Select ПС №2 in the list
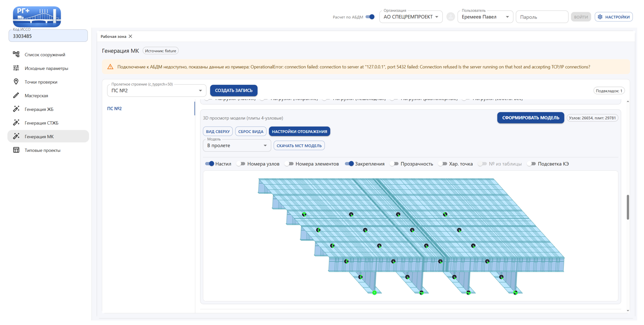 tap(114, 109)
